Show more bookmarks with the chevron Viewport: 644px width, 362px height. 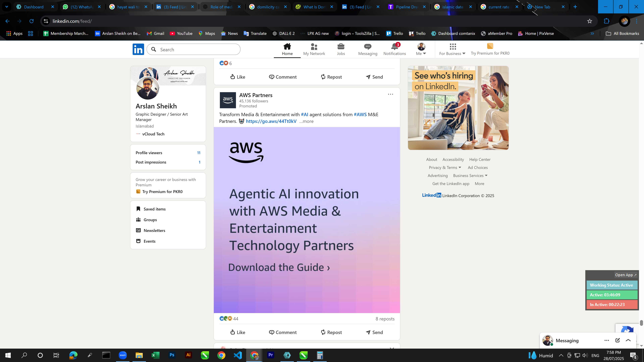point(592,34)
